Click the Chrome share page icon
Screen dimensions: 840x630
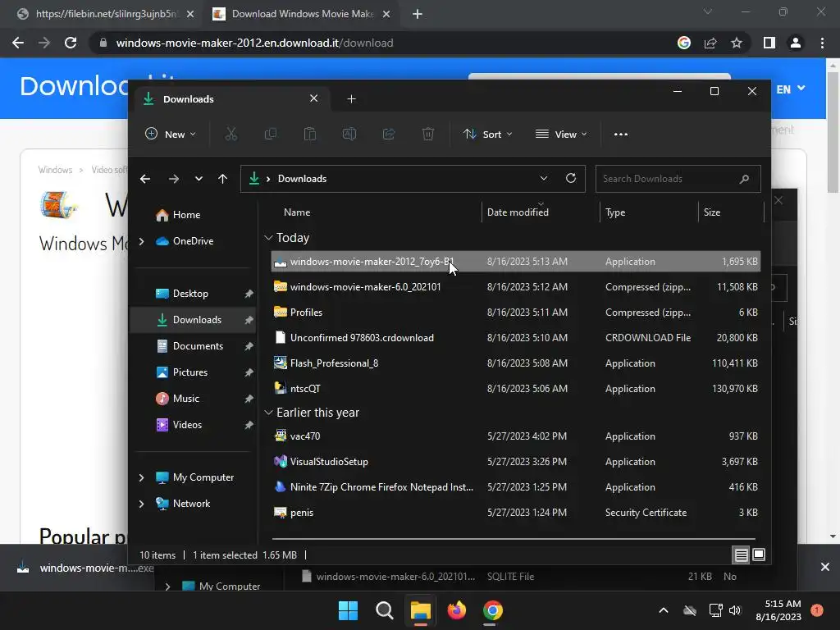[x=710, y=43]
